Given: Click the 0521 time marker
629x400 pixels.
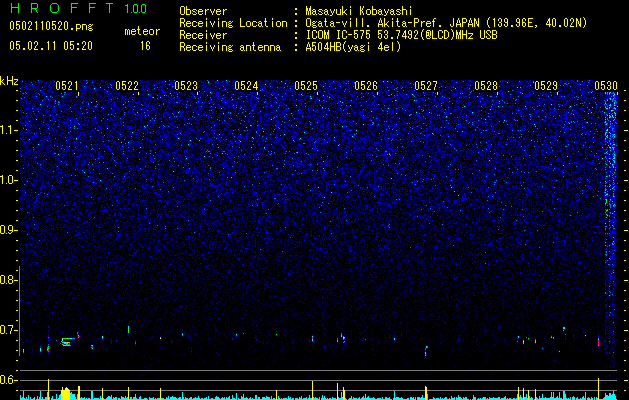Looking at the screenshot, I should [x=67, y=86].
